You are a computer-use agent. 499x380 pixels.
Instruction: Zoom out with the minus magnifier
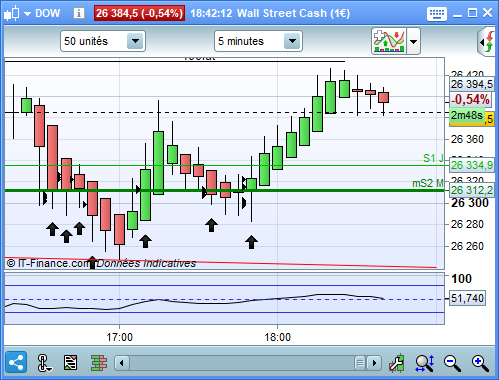(x=452, y=363)
